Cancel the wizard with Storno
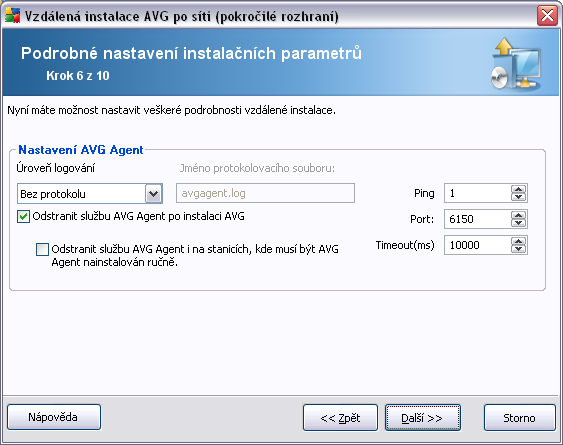 coord(520,418)
